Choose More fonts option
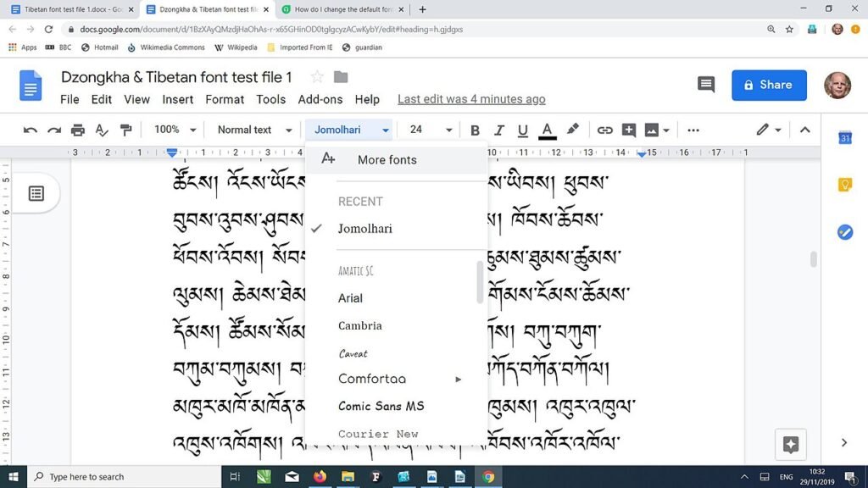Viewport: 868px width, 488px height. 397,160
